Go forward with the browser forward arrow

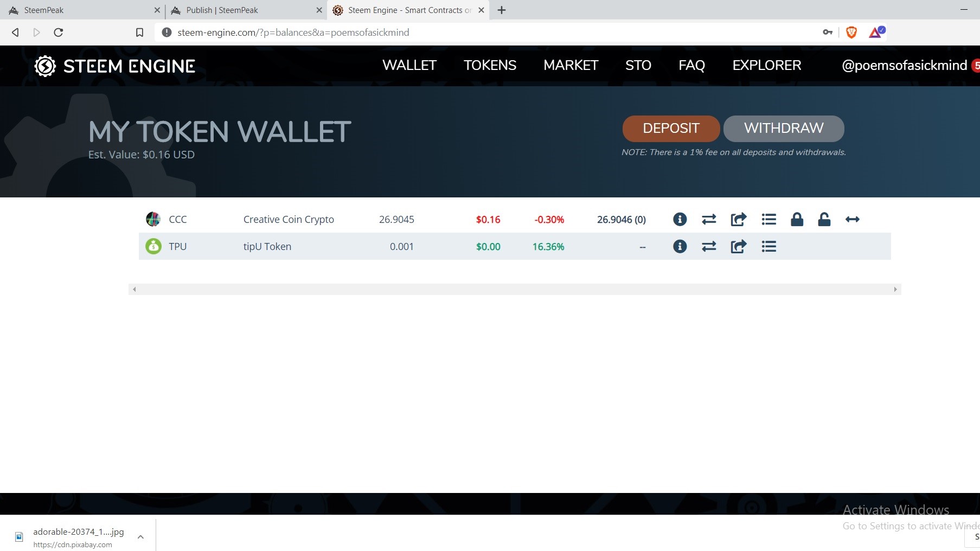point(36,33)
